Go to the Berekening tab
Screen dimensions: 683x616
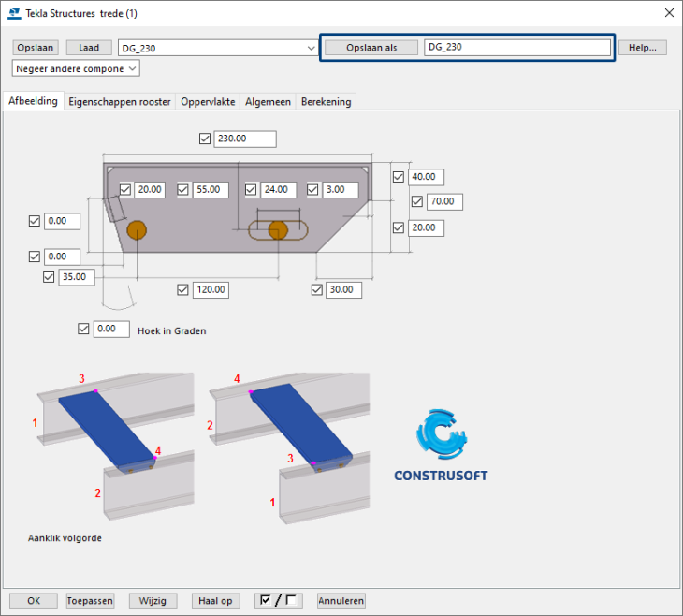tap(326, 102)
